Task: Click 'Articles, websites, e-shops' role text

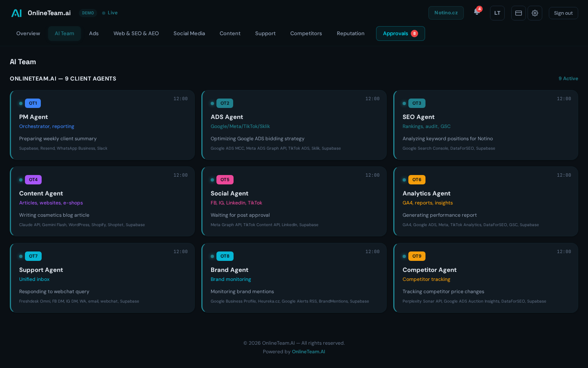Action: coord(51,203)
